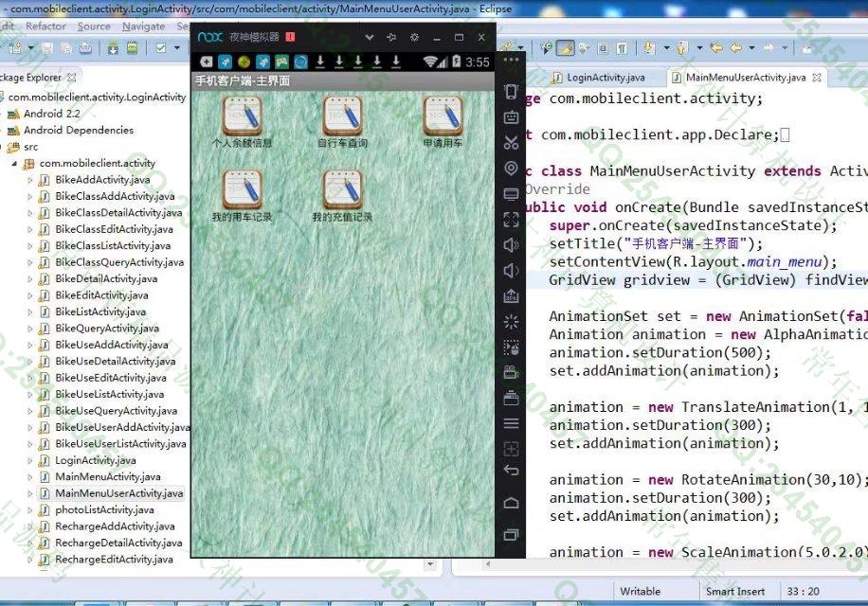Click Eclipse Save toolbar icon

(48, 48)
